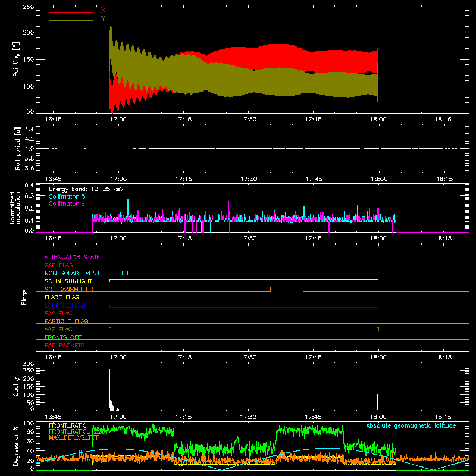Click the SC_IN_SUNLIGHT flag label

pos(68,281)
